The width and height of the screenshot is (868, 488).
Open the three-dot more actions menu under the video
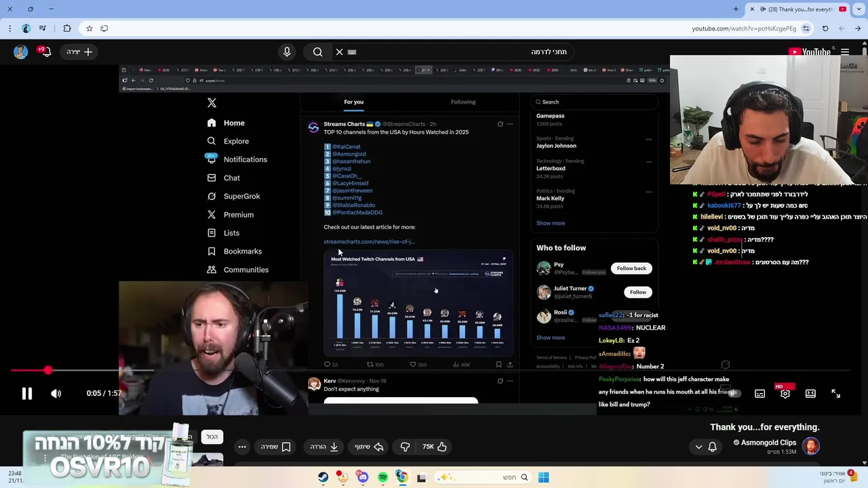(242, 447)
